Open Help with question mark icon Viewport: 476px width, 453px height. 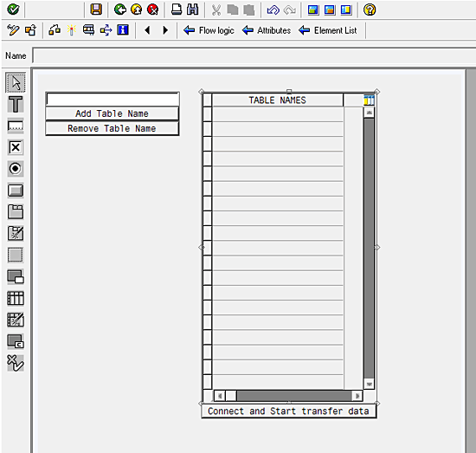click(370, 10)
